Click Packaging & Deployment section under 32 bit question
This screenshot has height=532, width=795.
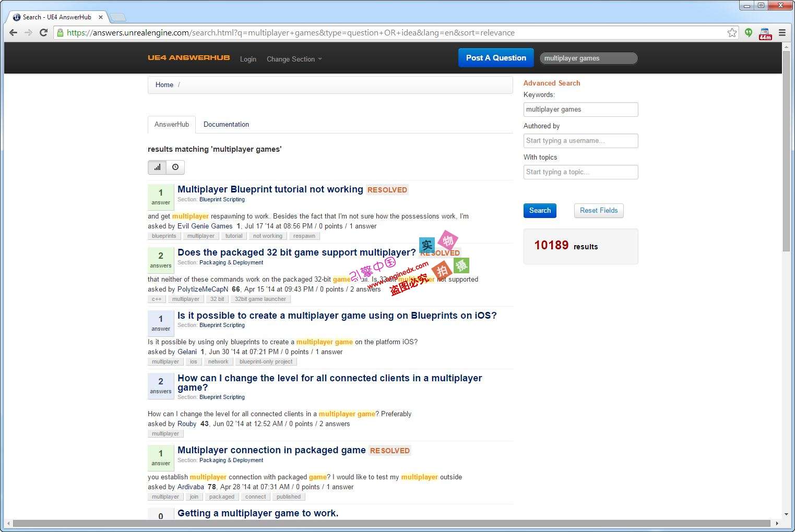(231, 262)
